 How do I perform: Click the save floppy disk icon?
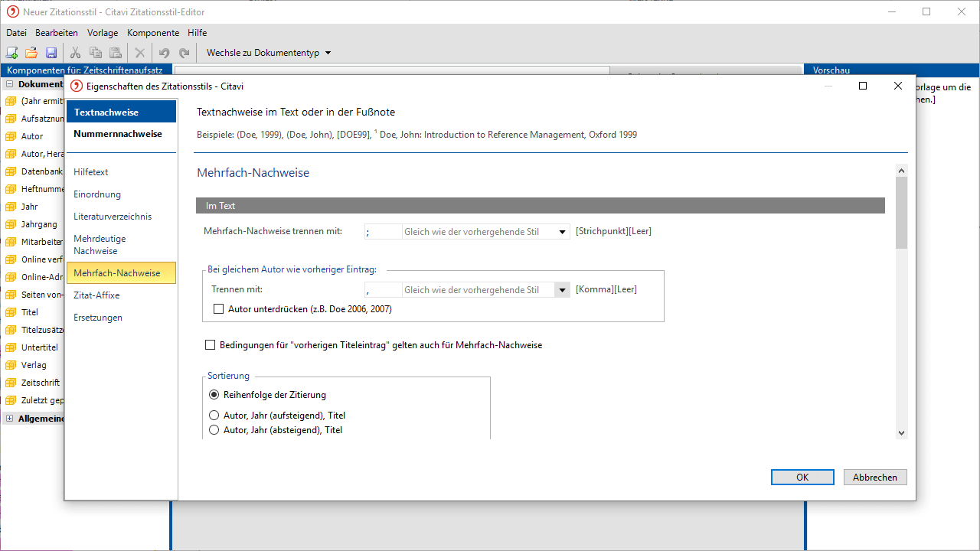51,53
